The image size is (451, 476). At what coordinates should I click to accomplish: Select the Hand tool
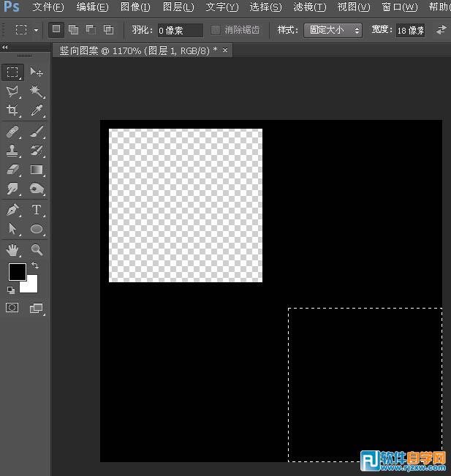click(x=12, y=250)
